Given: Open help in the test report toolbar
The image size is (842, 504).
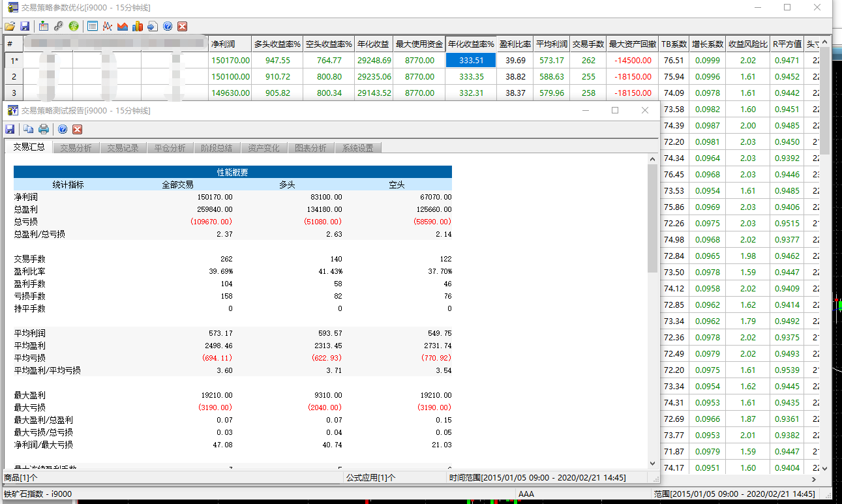Looking at the screenshot, I should (63, 129).
